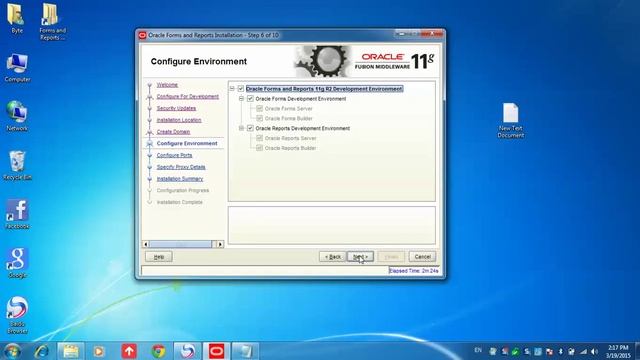Click the Cancel button

point(422,257)
